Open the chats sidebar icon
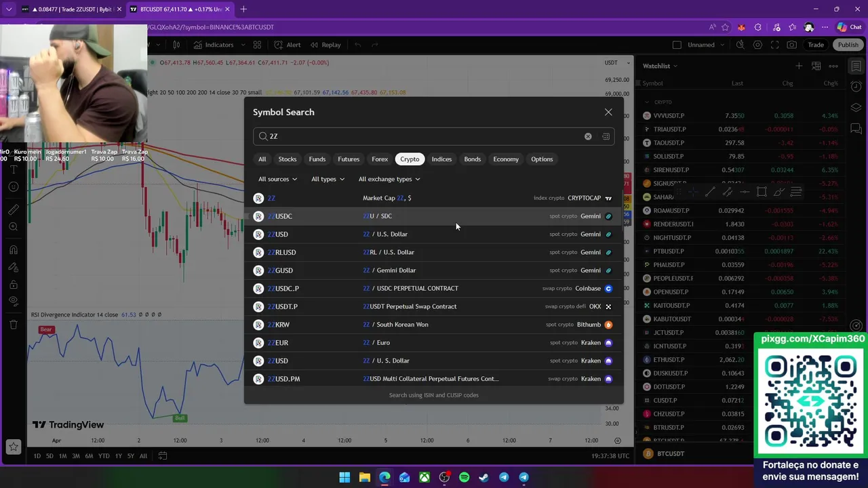The width and height of the screenshot is (868, 488). coord(856,129)
